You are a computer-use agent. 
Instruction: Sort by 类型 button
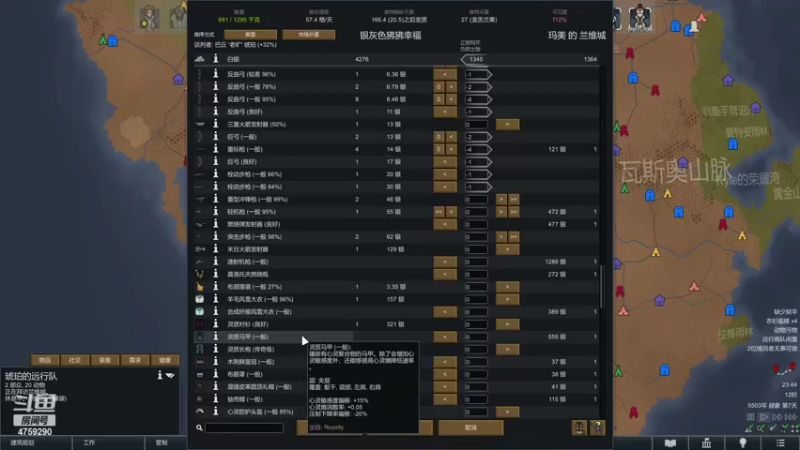click(250, 34)
